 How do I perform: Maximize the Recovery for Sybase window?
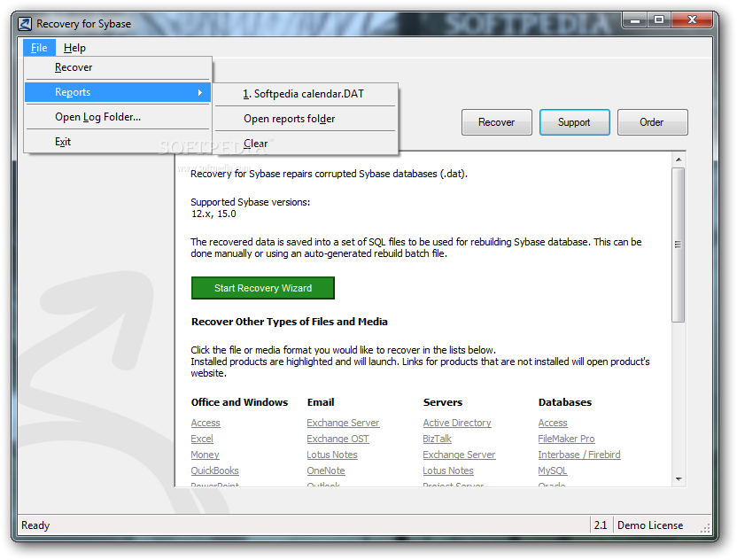[x=659, y=20]
